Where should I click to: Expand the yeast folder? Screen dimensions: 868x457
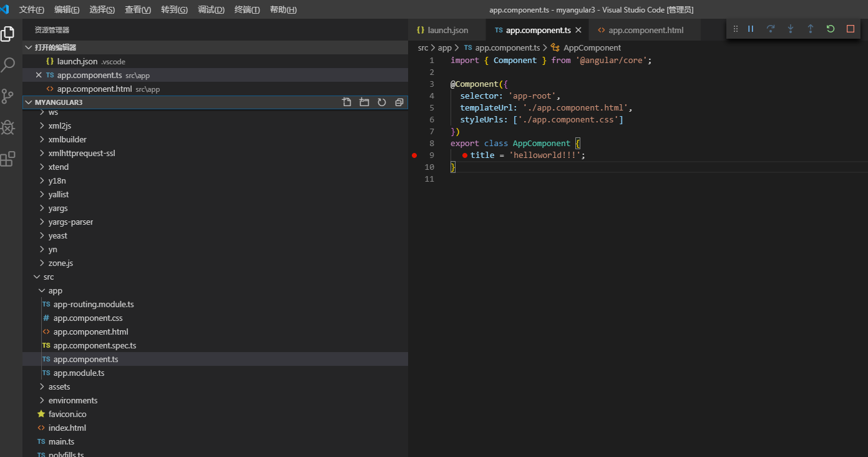[x=215, y=236]
